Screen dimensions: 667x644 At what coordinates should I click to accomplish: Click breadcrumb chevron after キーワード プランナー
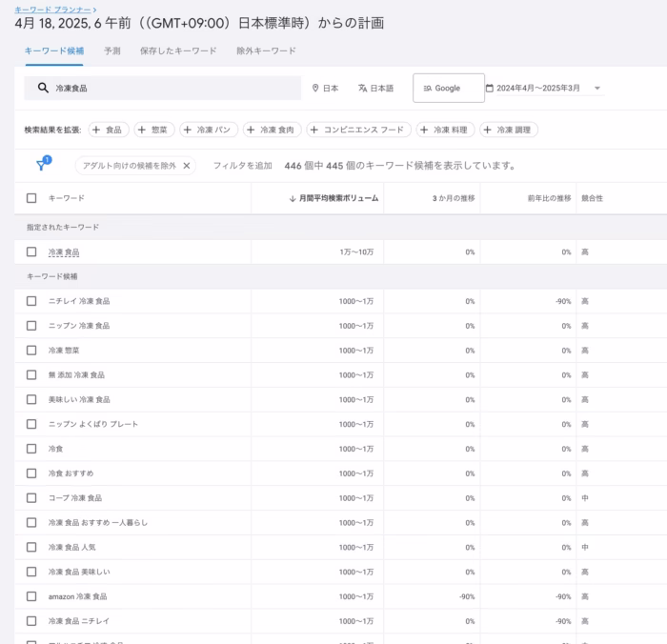pos(94,10)
